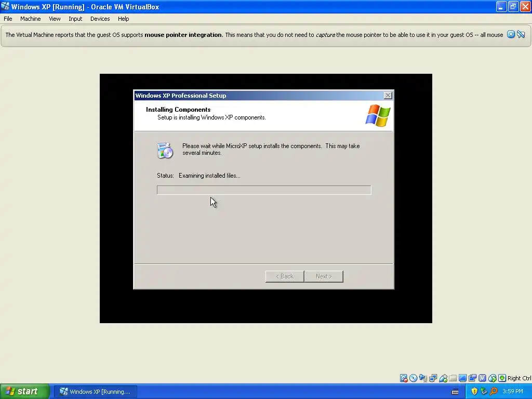Click the video capture icon in VirtualBox status bar
The width and height of the screenshot is (532, 399).
(x=473, y=378)
